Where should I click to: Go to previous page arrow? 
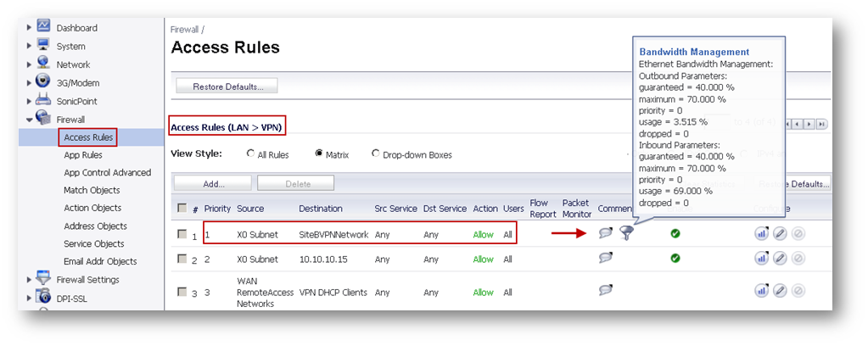[x=798, y=124]
